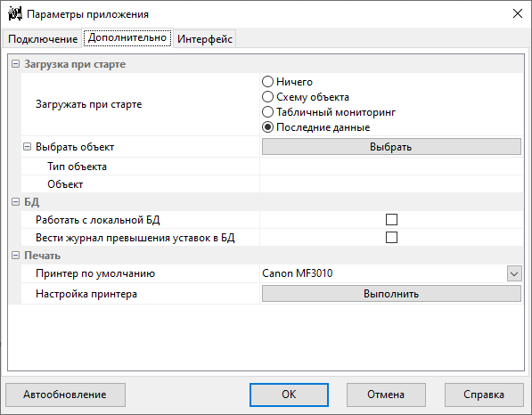Open the default printer dropdown arrow
Screen dimensions: 532x415
point(514,273)
